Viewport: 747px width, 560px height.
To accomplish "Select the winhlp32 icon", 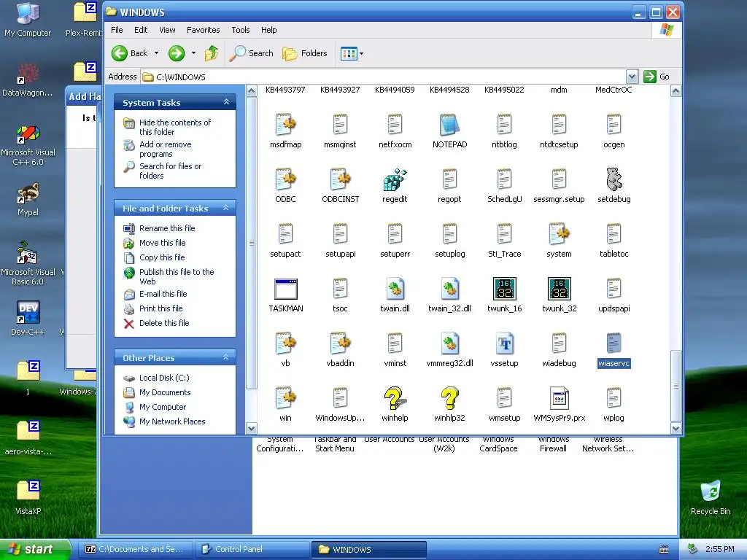I will point(449,399).
